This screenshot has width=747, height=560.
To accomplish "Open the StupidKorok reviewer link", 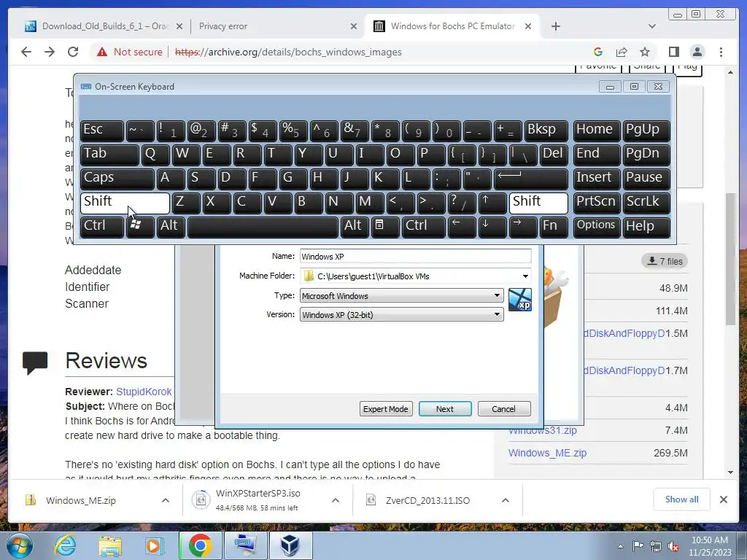I will point(144,392).
